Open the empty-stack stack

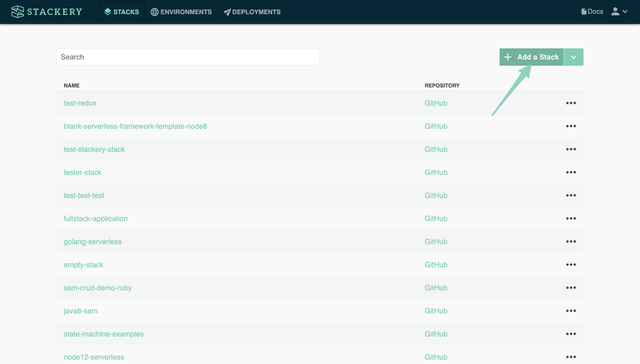pyautogui.click(x=83, y=265)
